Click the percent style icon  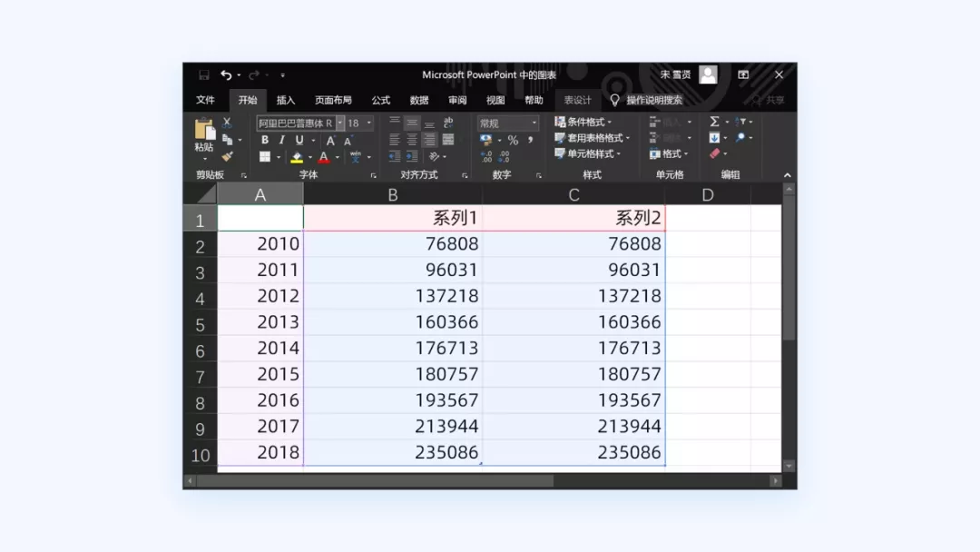(513, 140)
